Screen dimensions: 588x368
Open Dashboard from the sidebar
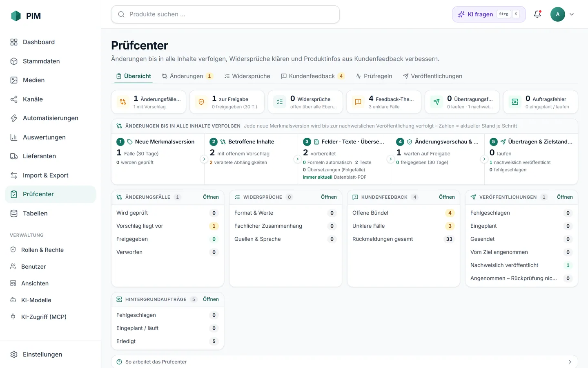[x=51, y=42]
